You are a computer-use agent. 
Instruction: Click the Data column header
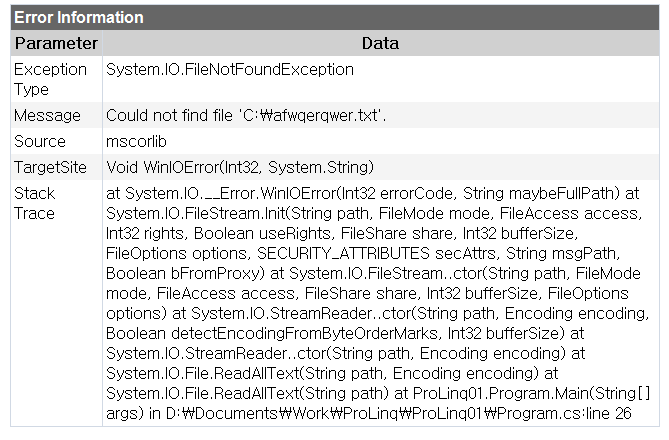(379, 43)
